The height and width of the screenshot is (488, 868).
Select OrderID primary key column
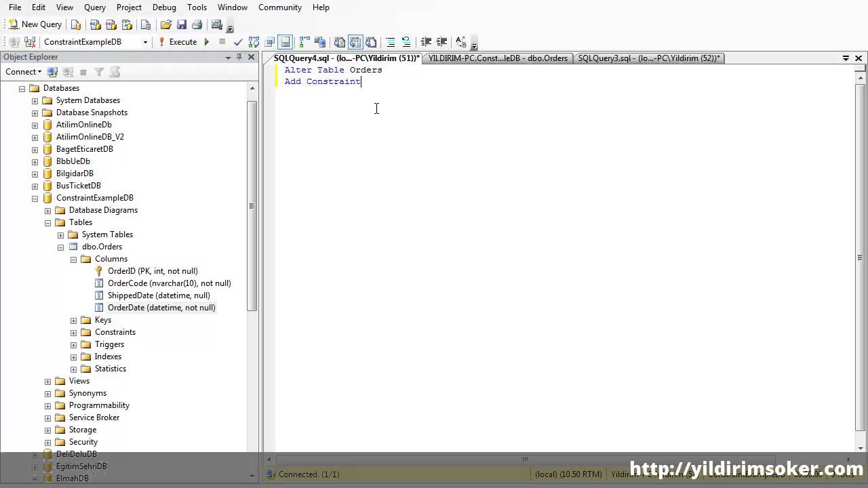click(x=153, y=271)
